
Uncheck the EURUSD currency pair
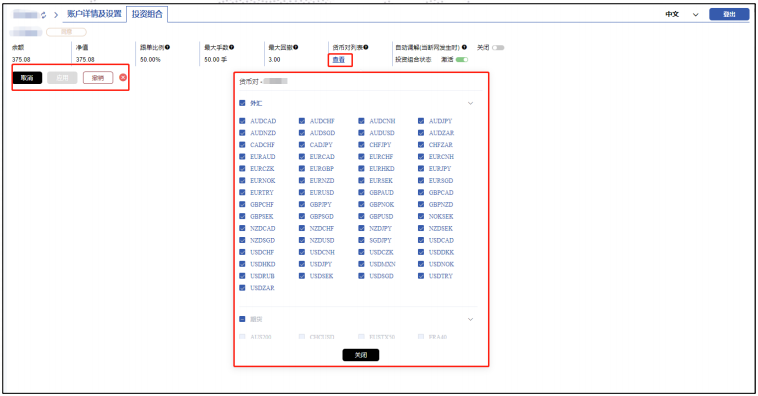[302, 192]
